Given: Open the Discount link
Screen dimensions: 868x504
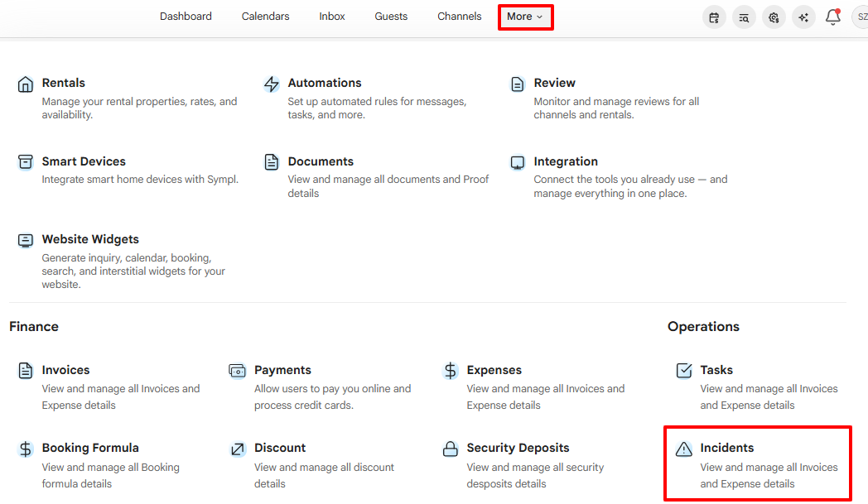Looking at the screenshot, I should point(280,448).
